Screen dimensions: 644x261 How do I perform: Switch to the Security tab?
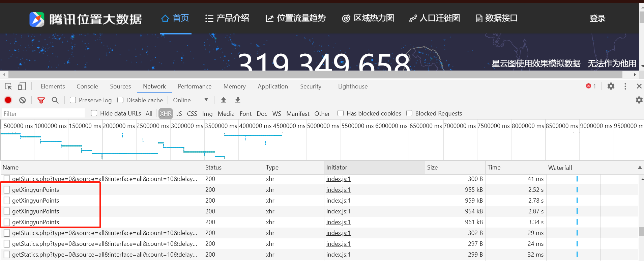coord(311,86)
